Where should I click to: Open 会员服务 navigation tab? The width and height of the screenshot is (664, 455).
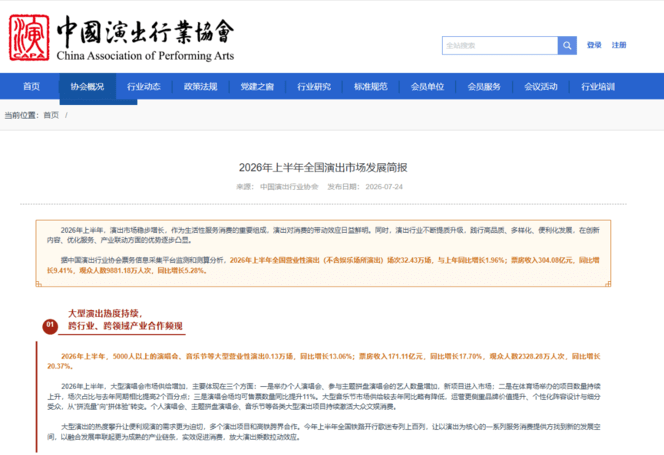484,86
